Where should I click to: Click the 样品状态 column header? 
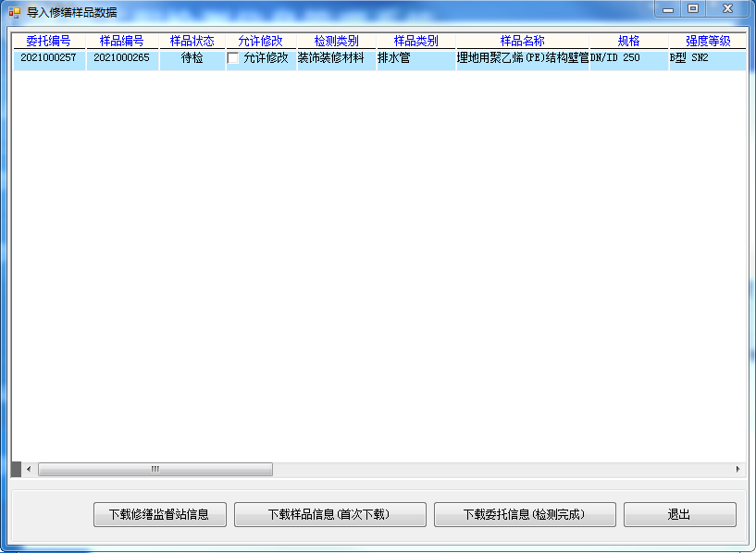[x=192, y=42]
